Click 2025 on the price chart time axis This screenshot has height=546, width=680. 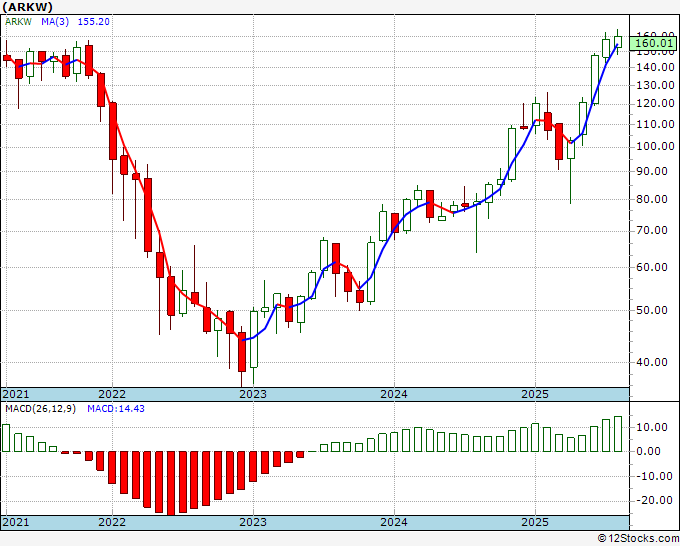[x=535, y=394]
